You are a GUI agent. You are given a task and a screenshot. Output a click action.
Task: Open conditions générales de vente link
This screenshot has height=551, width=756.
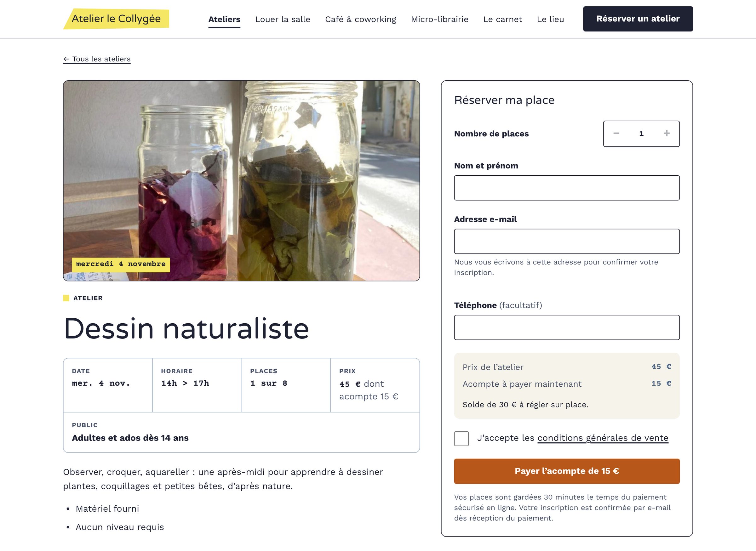(603, 438)
